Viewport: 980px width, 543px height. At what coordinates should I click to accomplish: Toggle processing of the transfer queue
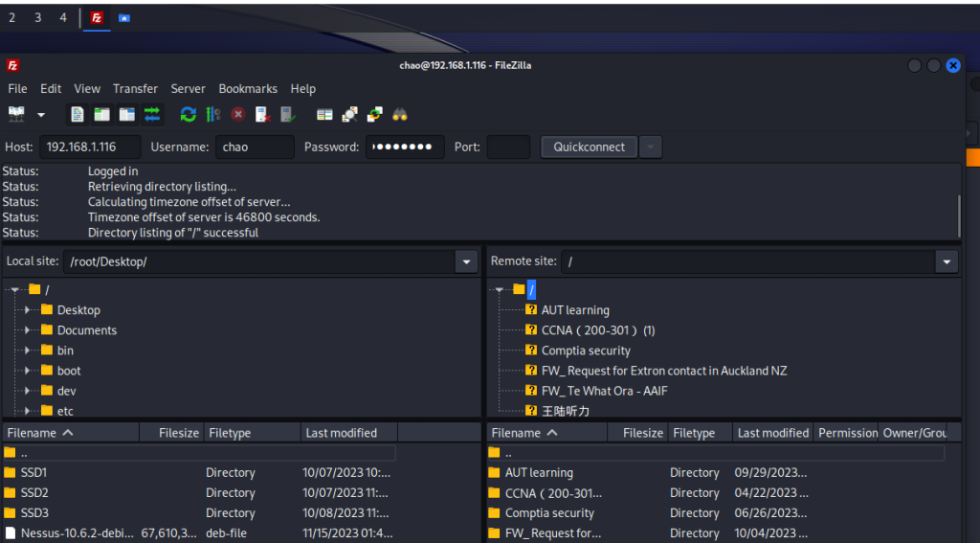pyautogui.click(x=212, y=115)
